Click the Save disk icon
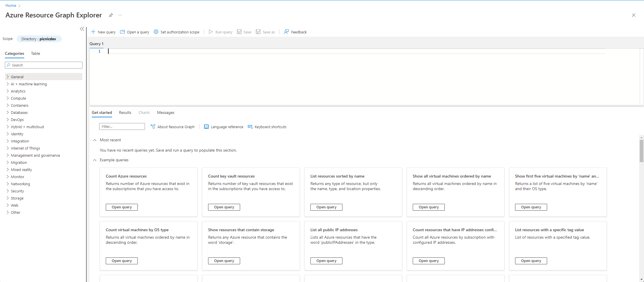This screenshot has width=644, height=282. click(239, 32)
